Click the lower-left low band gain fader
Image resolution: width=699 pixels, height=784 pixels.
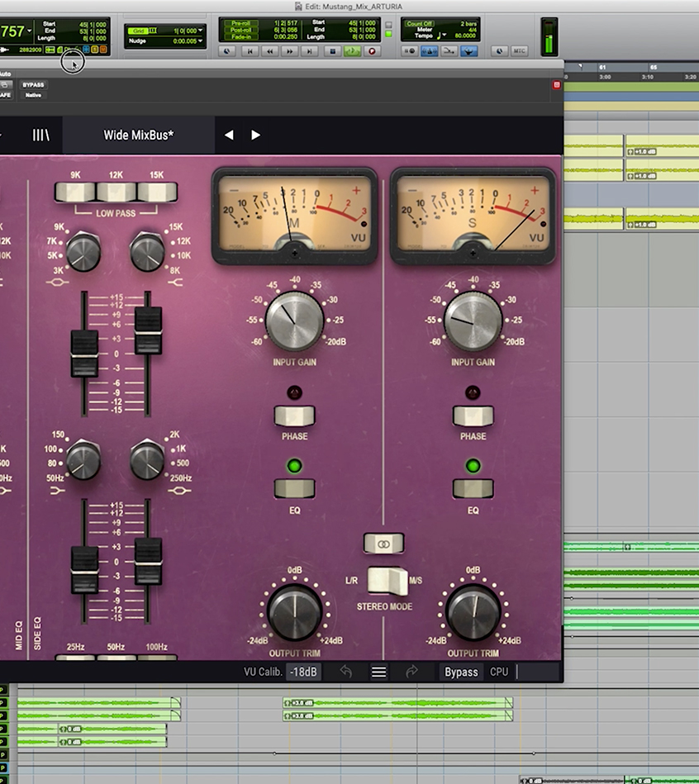pyautogui.click(x=84, y=569)
